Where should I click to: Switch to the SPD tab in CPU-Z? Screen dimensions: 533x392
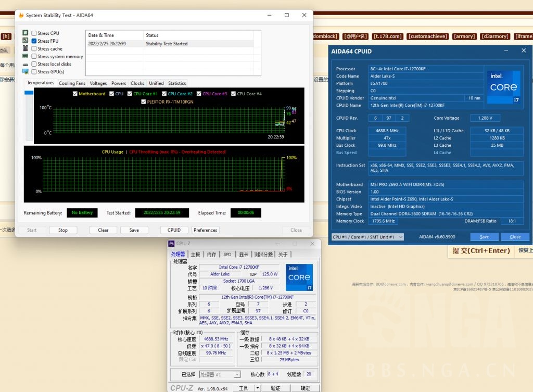tap(227, 255)
